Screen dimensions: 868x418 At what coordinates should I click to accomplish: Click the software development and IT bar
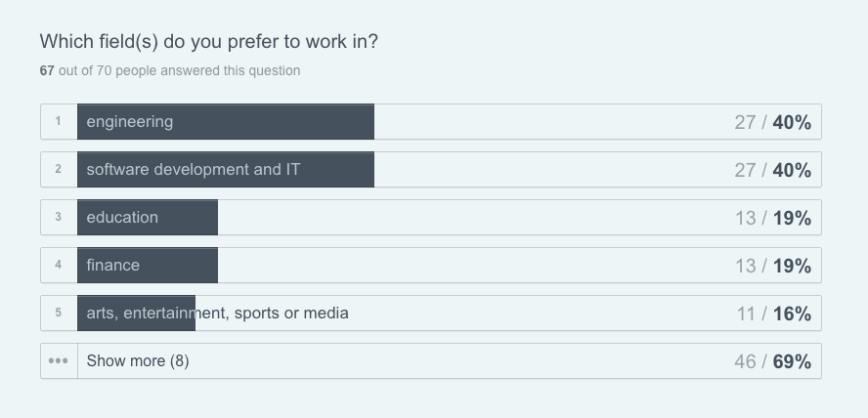(x=431, y=169)
